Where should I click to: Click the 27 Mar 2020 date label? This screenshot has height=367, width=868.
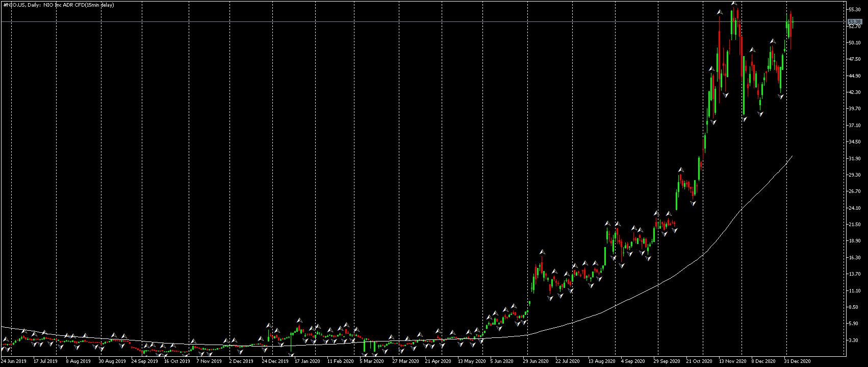pyautogui.click(x=405, y=361)
